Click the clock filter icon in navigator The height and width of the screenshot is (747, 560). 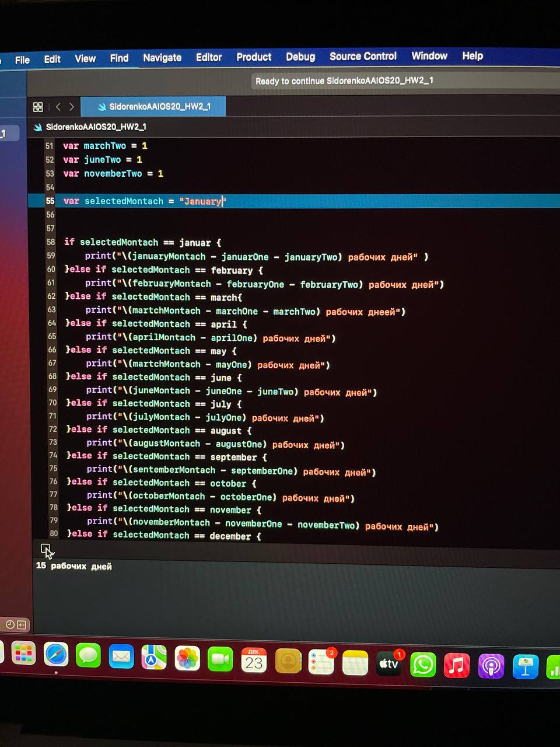tap(10, 624)
